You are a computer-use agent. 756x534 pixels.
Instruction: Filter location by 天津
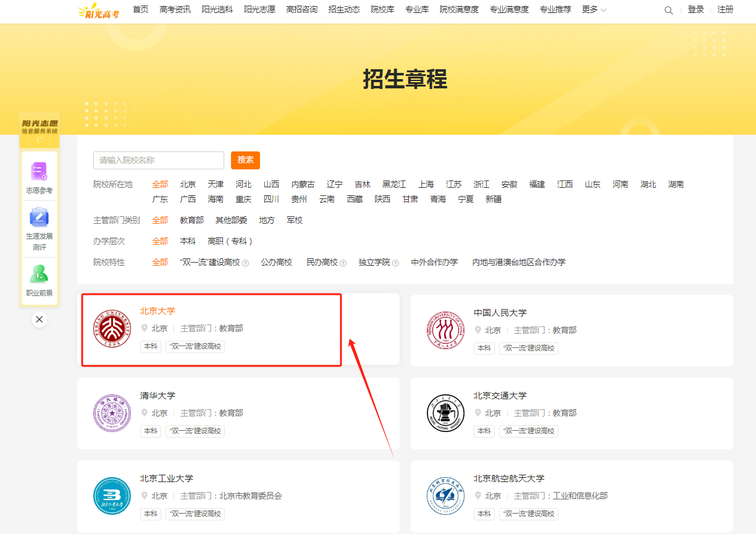pyautogui.click(x=216, y=184)
